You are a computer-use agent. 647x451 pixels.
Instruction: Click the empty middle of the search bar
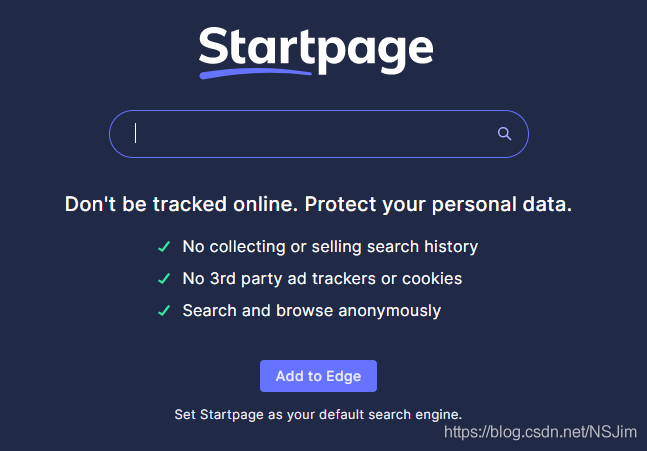tap(314, 134)
